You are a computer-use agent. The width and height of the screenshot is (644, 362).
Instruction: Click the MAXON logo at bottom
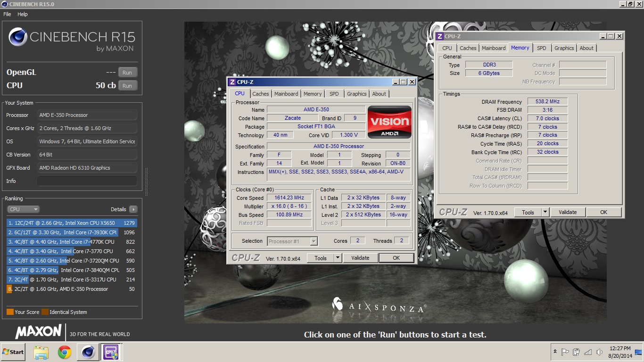[x=39, y=331]
